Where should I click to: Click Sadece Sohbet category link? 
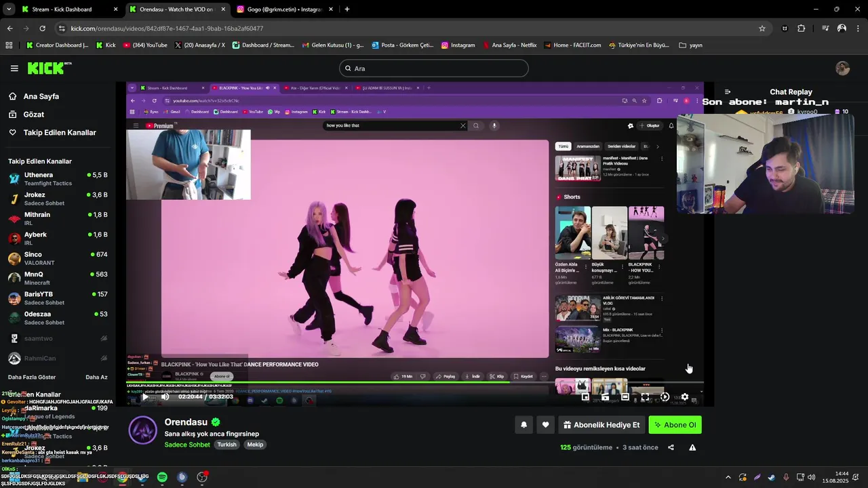(187, 445)
